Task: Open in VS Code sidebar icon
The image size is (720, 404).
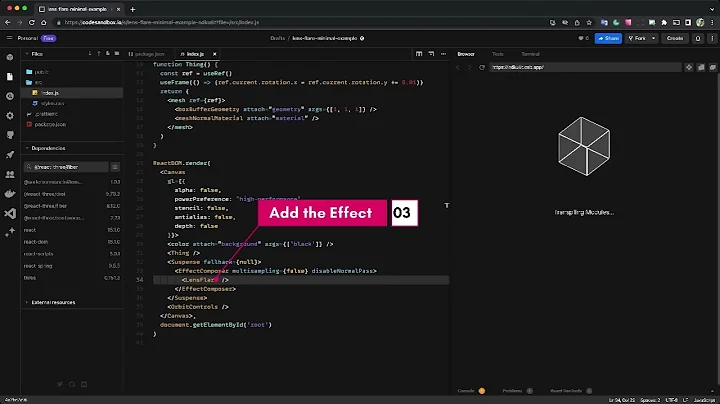Action: click(x=10, y=213)
